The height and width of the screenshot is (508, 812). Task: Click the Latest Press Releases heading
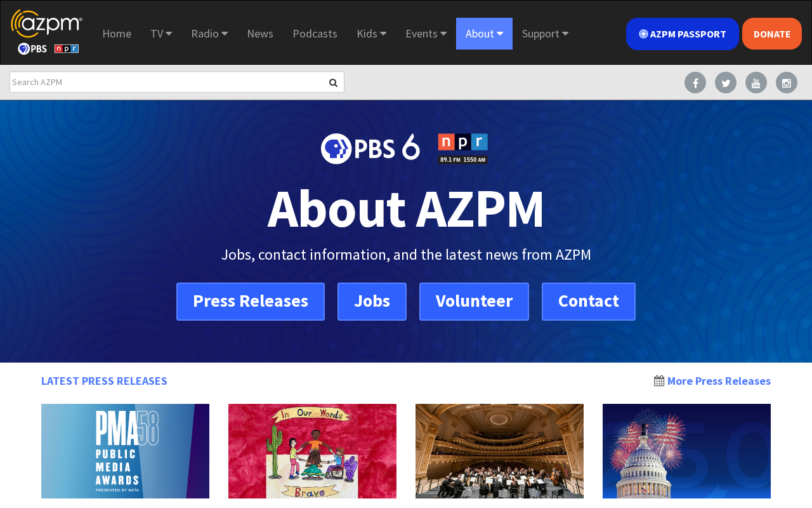pyautogui.click(x=104, y=381)
